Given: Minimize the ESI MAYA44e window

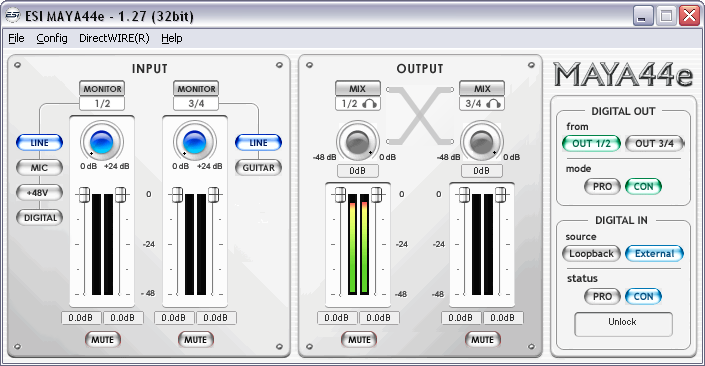Looking at the screenshot, I should (x=643, y=16).
